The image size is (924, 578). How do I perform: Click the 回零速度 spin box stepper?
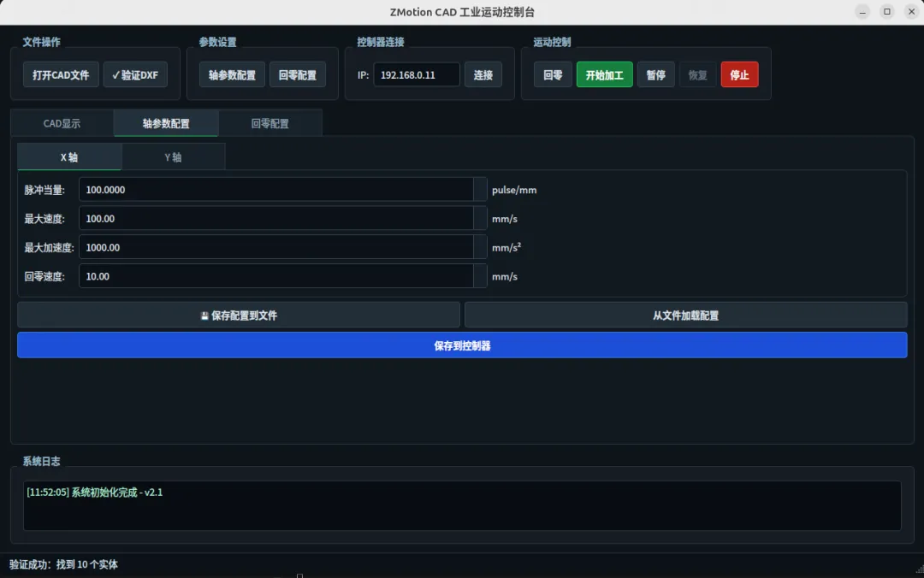click(x=480, y=276)
